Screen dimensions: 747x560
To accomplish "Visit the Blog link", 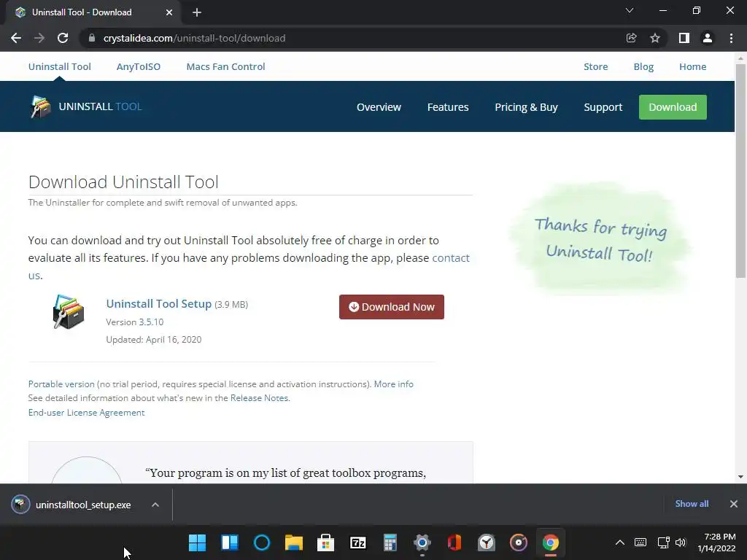I will [x=643, y=66].
